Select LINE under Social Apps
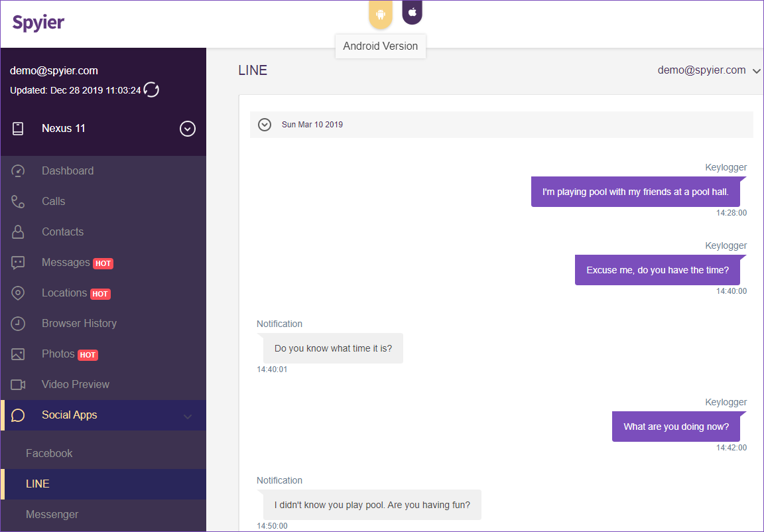Viewport: 764px width, 532px height. 103,484
